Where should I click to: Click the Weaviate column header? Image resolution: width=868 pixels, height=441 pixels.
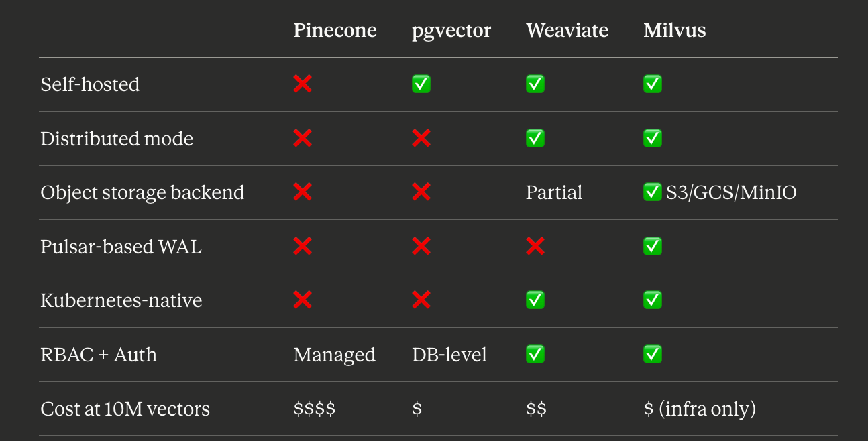click(x=567, y=30)
